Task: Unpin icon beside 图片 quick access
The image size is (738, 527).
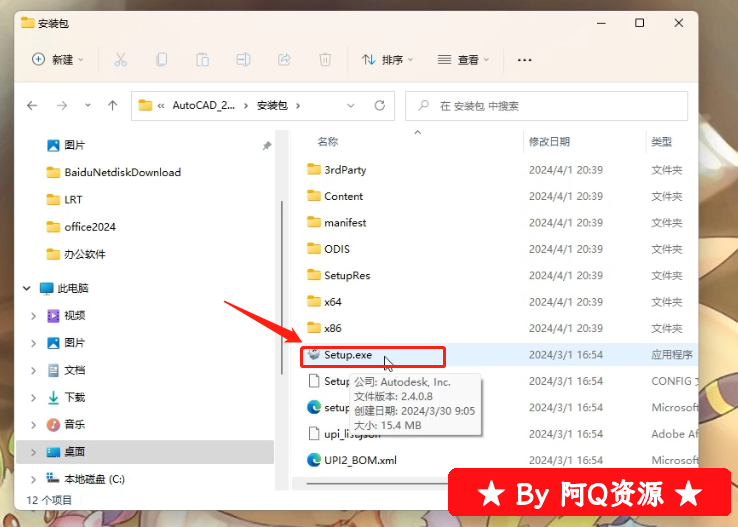Action: tap(267, 146)
